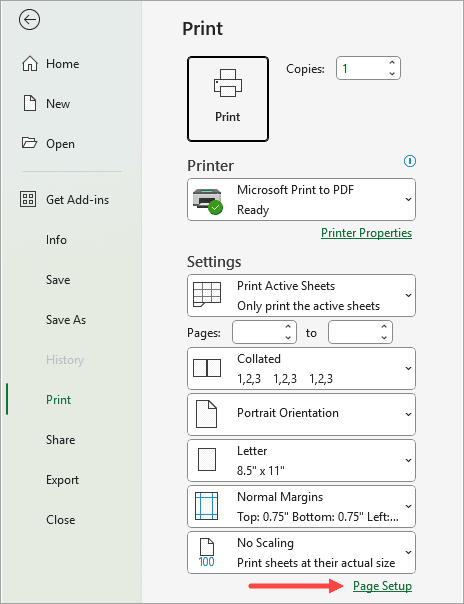Increment the Pages start value

(288, 327)
